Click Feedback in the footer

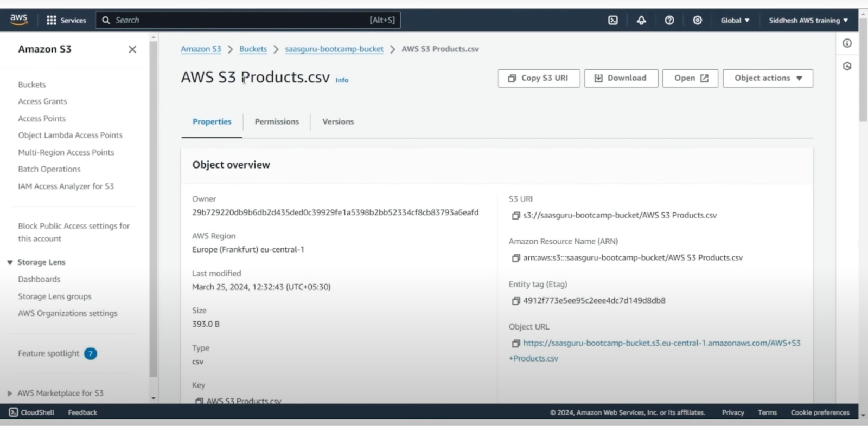[82, 412]
